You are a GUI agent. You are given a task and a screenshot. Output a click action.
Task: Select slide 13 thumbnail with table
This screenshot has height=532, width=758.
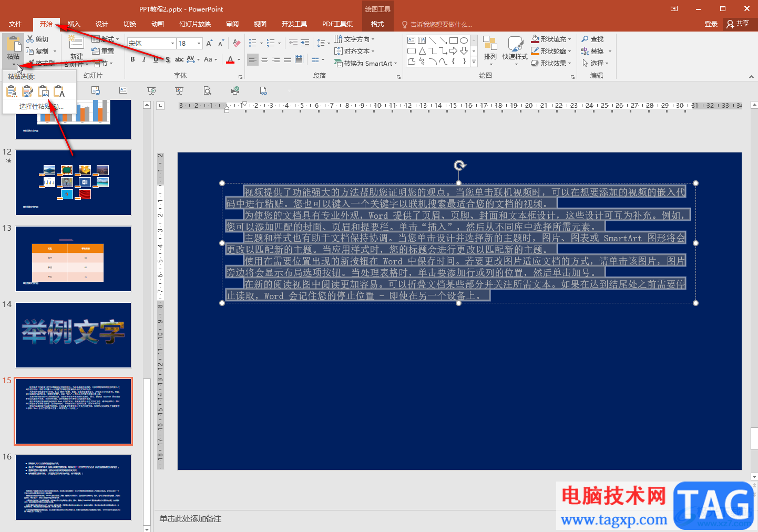(x=73, y=259)
